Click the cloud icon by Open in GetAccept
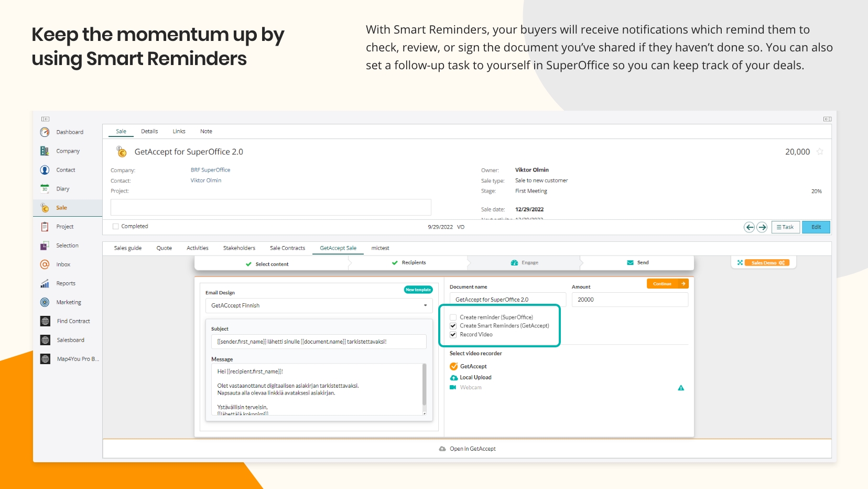Image resolution: width=868 pixels, height=489 pixels. [442, 449]
